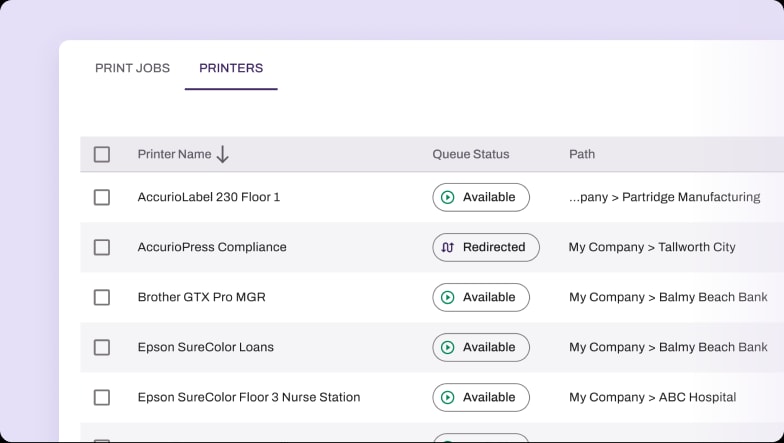This screenshot has width=784, height=443.
Task: Toggle the select-all checkbox in table header
Action: (x=102, y=154)
